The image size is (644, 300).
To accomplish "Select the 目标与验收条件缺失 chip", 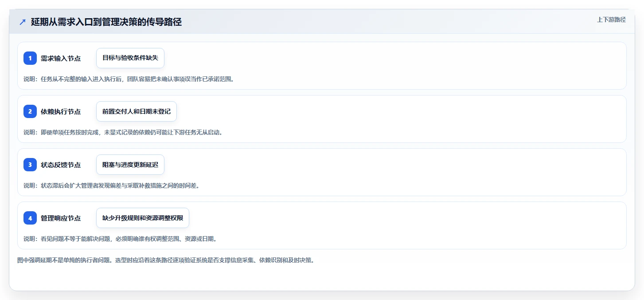I will pyautogui.click(x=130, y=58).
